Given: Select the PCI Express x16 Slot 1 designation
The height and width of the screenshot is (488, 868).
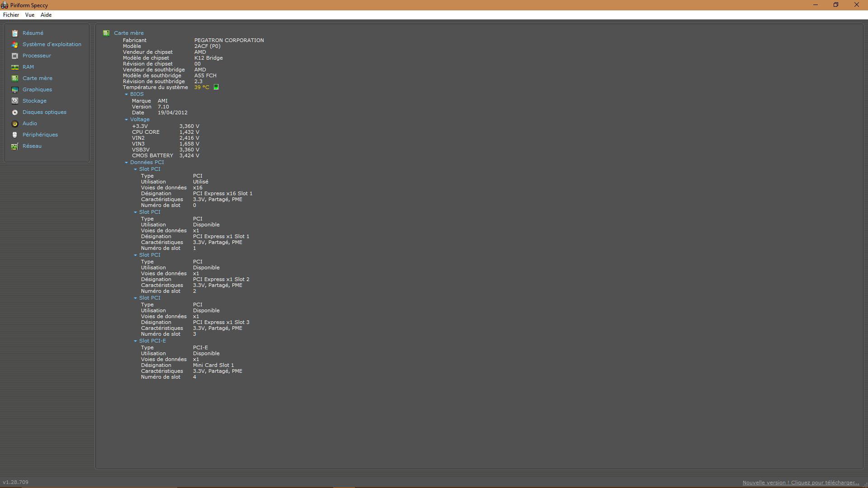Looking at the screenshot, I should click(223, 193).
